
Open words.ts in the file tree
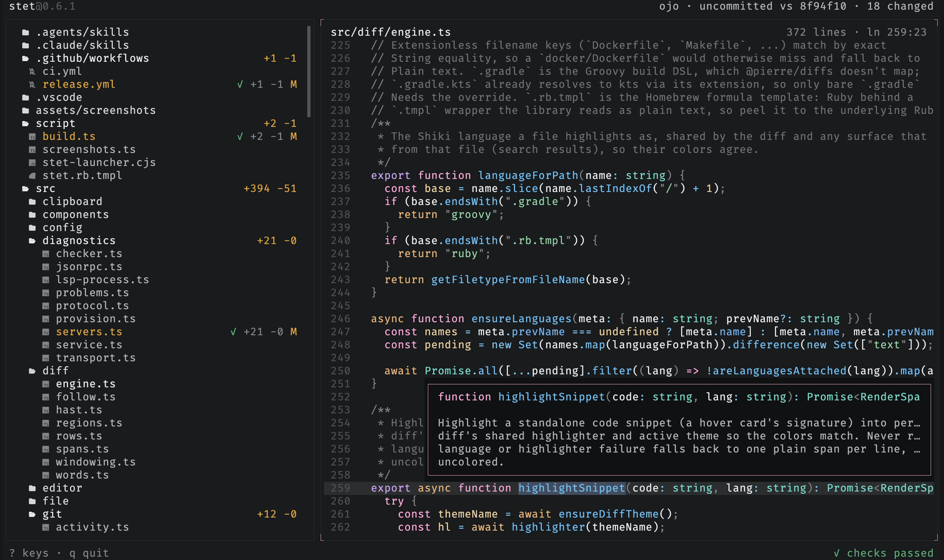tap(82, 475)
